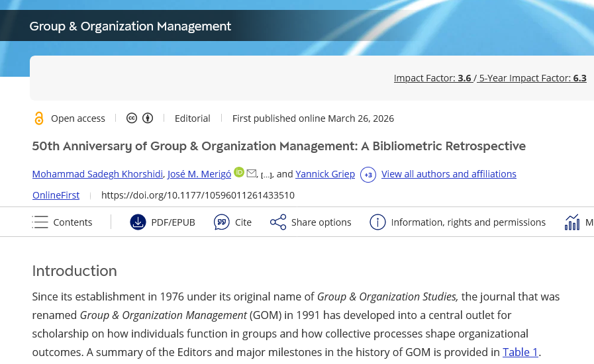Click the email envelope icon beside Merigó
The image size is (594, 364).
251,173
